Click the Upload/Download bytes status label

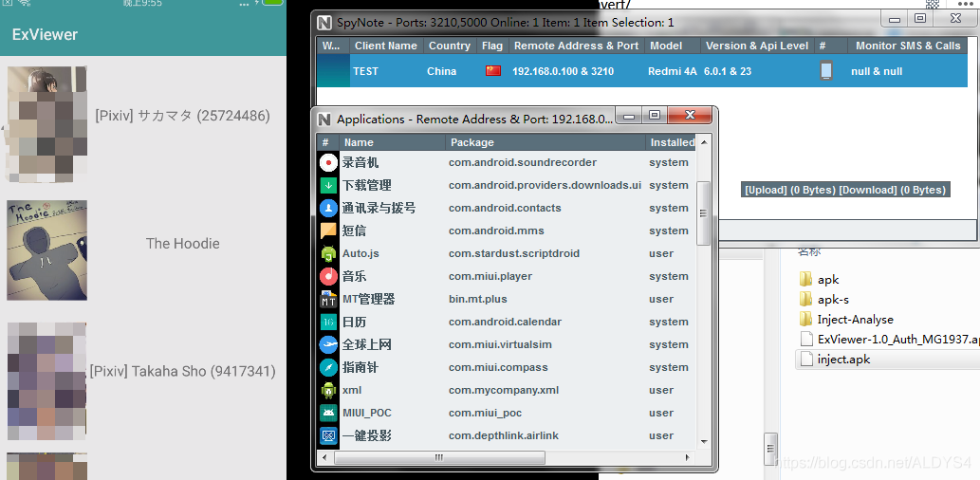coord(845,190)
